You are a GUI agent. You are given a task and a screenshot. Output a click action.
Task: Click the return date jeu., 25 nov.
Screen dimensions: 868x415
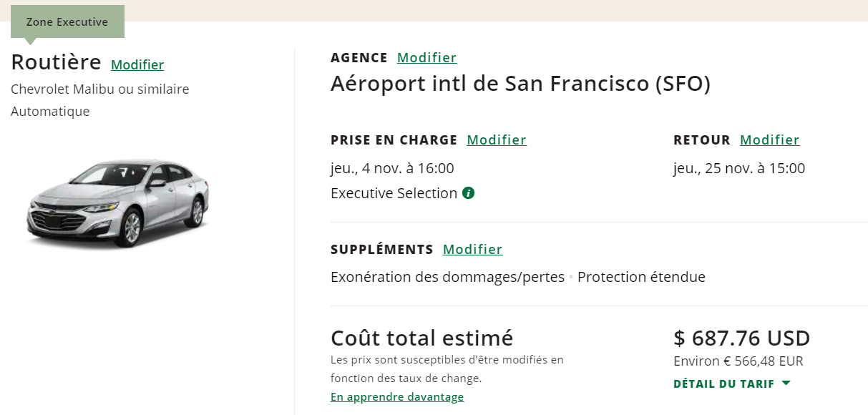pyautogui.click(x=739, y=169)
